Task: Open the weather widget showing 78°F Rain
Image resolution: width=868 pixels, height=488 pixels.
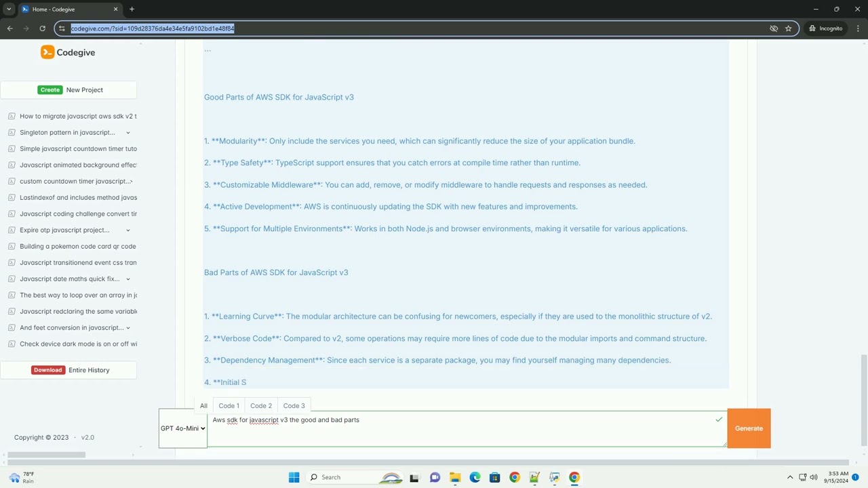Action: (22, 477)
